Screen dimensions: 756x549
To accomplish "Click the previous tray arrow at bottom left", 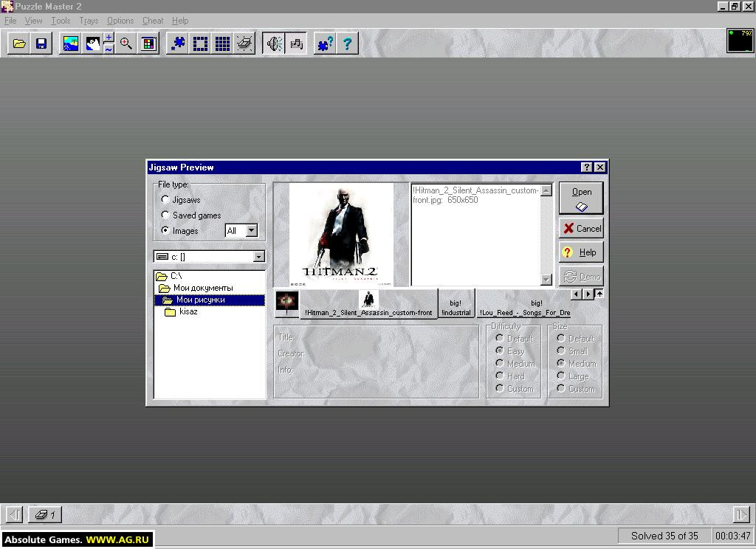I will [15, 515].
